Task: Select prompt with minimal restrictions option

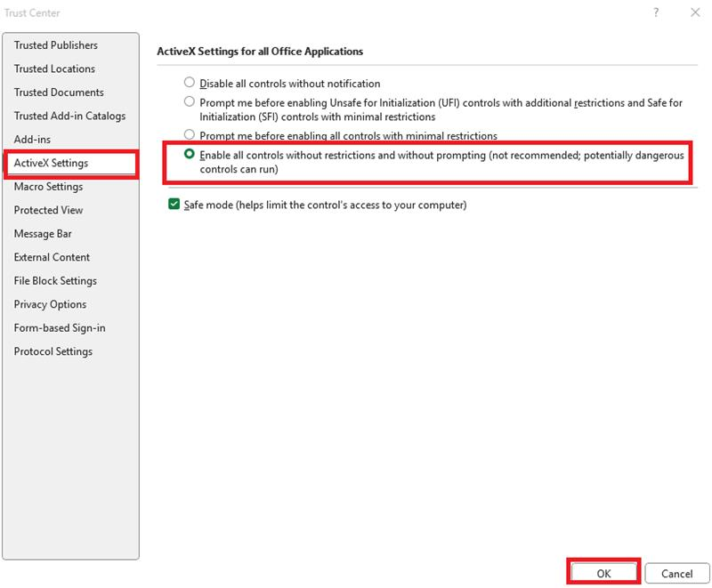Action: pyautogui.click(x=188, y=136)
